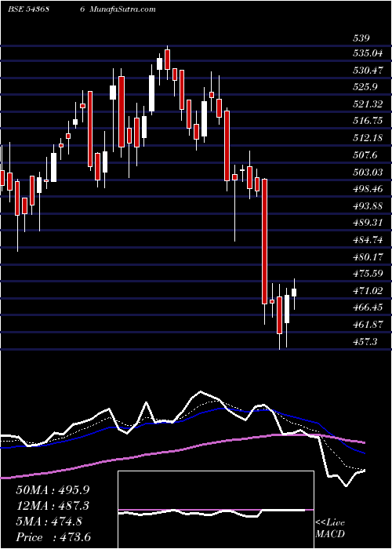Click the large red candle dropping to 468
Screen dimensions: 392x549
click(x=265, y=242)
